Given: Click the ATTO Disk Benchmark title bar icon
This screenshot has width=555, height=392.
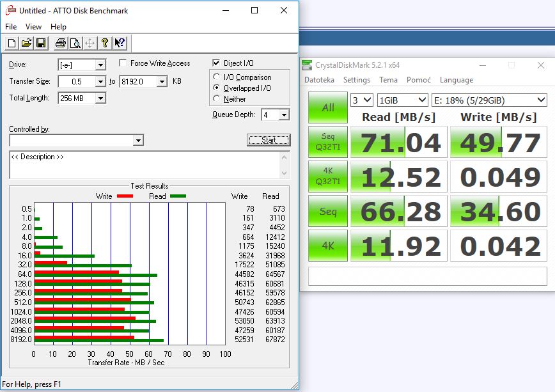Looking at the screenshot, I should click(10, 10).
